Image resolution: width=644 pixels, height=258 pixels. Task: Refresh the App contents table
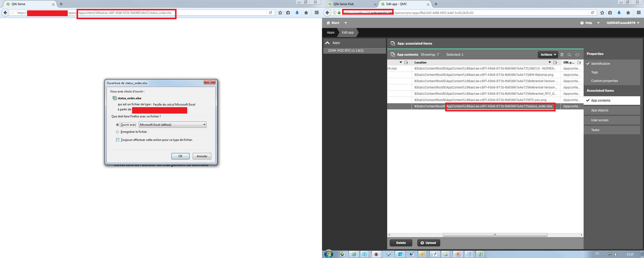pos(577,55)
